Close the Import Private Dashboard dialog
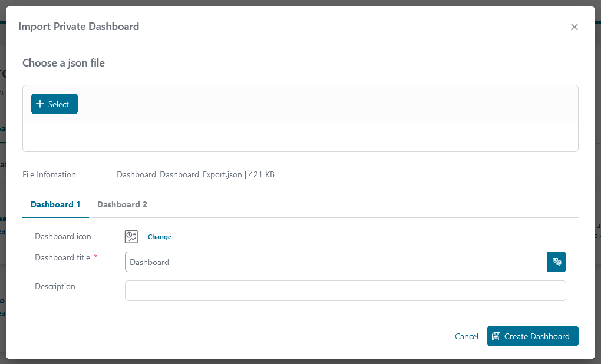The image size is (601, 364). [574, 27]
